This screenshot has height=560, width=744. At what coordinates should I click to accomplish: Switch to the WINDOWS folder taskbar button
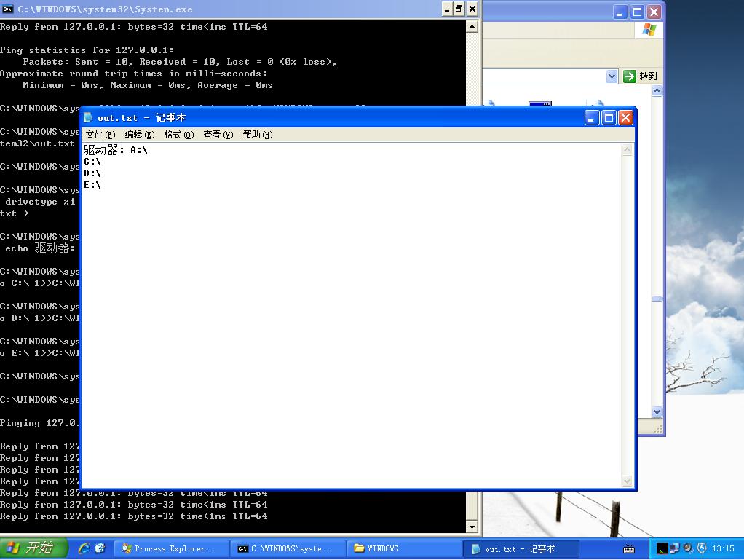coord(404,548)
